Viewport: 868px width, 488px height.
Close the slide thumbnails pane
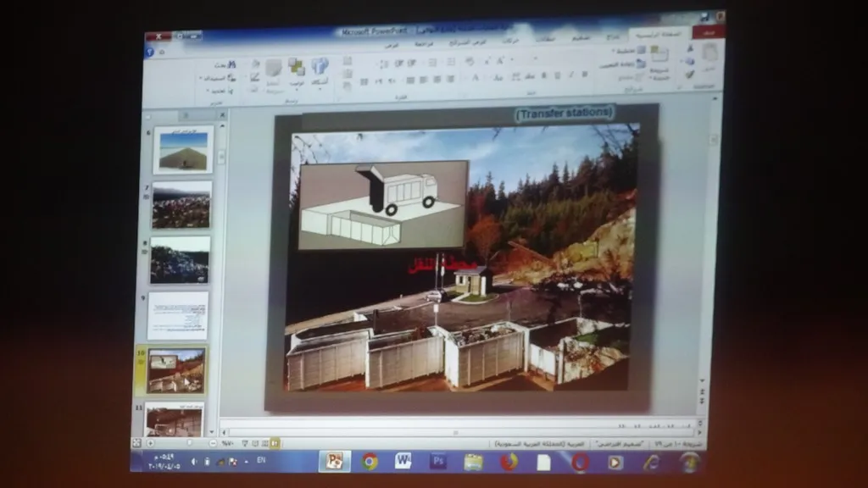[x=222, y=115]
